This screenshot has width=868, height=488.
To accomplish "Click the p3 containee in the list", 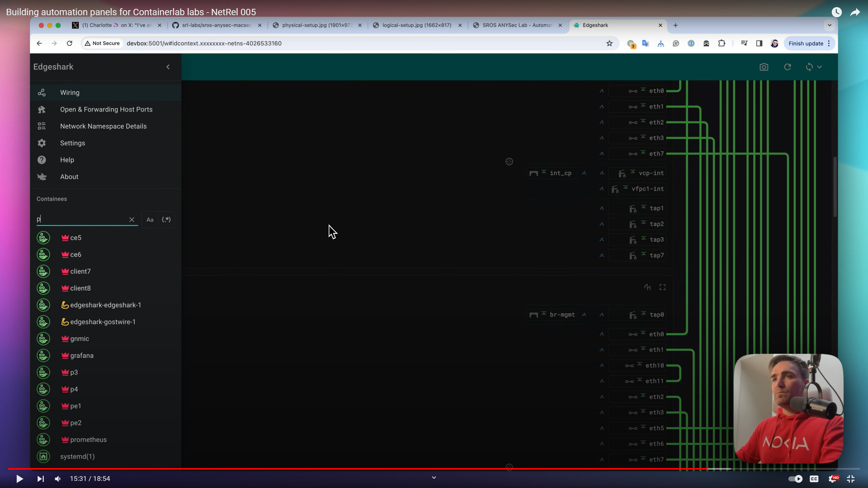I will tap(74, 372).
